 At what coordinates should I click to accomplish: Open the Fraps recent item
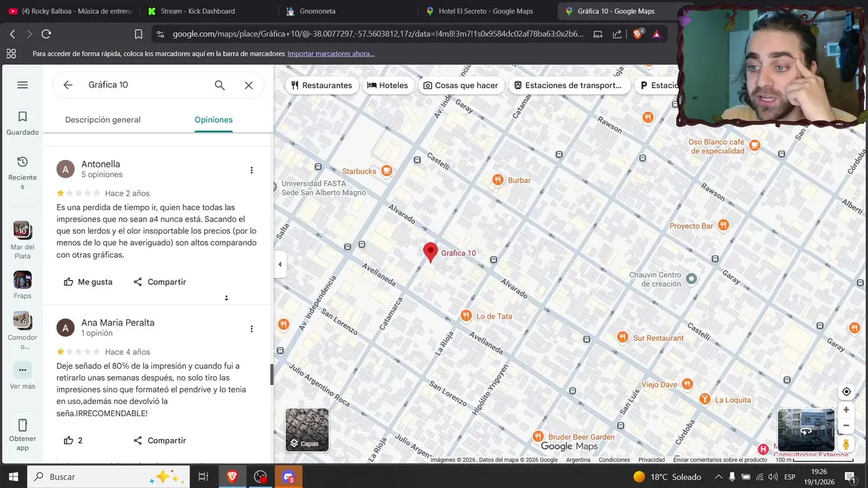[x=22, y=285]
